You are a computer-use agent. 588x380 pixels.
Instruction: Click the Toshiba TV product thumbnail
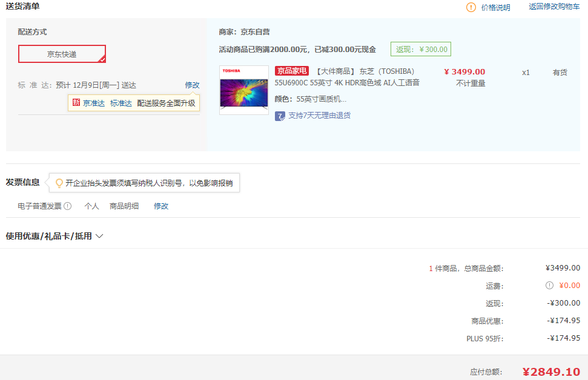coord(244,90)
